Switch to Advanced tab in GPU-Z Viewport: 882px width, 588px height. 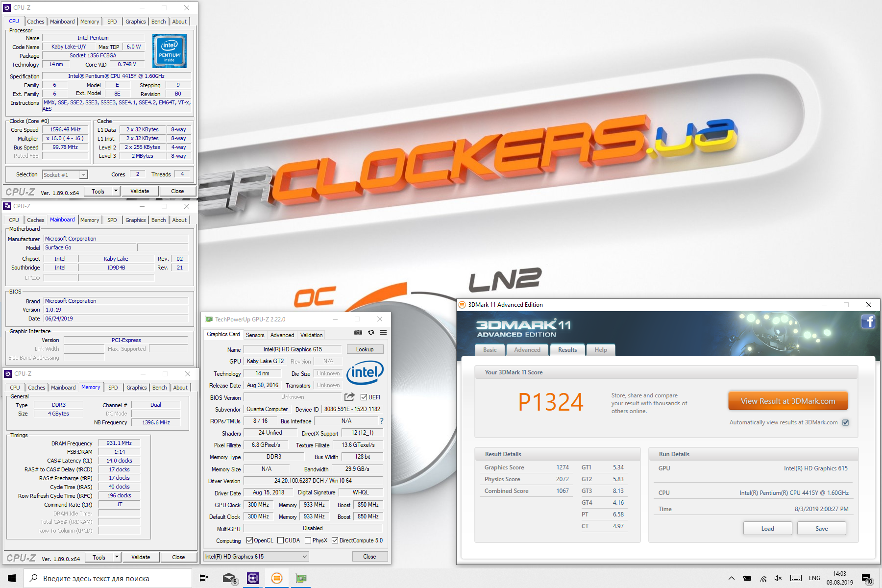[282, 335]
